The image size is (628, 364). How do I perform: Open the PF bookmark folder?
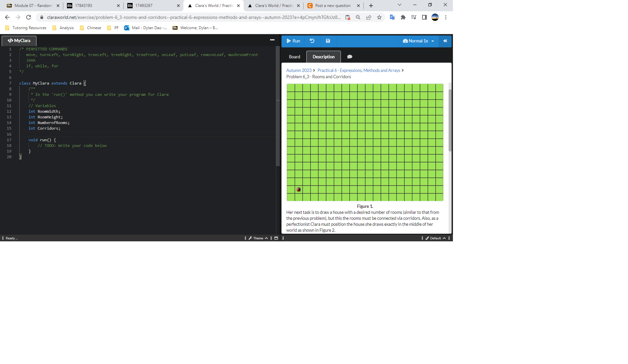(113, 28)
